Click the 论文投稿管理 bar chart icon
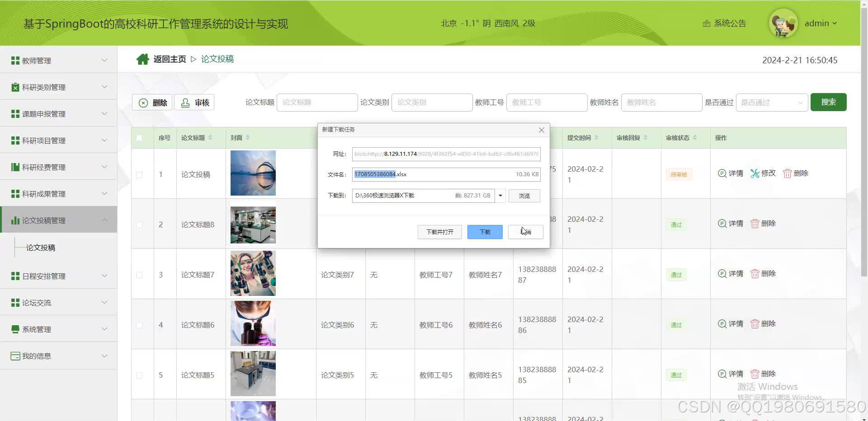Screen dimensions: 868x421 click(15, 220)
